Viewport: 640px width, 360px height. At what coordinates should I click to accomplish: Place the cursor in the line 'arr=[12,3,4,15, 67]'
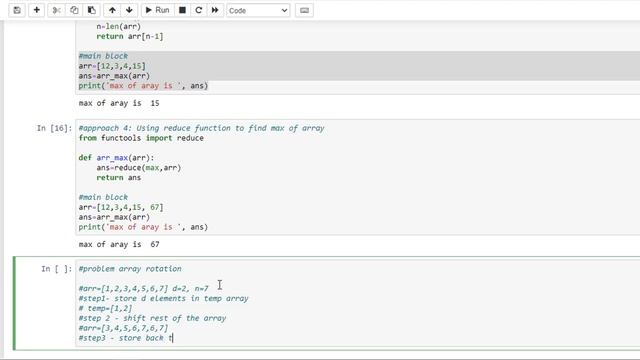pos(121,207)
